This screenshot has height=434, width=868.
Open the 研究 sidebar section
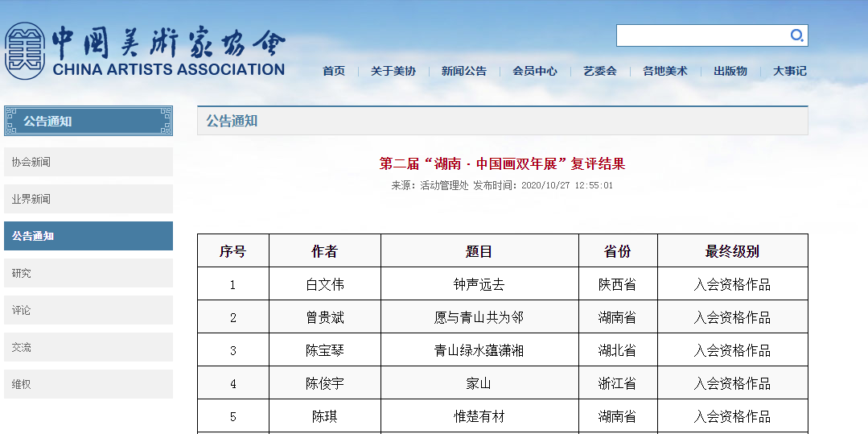click(x=88, y=273)
